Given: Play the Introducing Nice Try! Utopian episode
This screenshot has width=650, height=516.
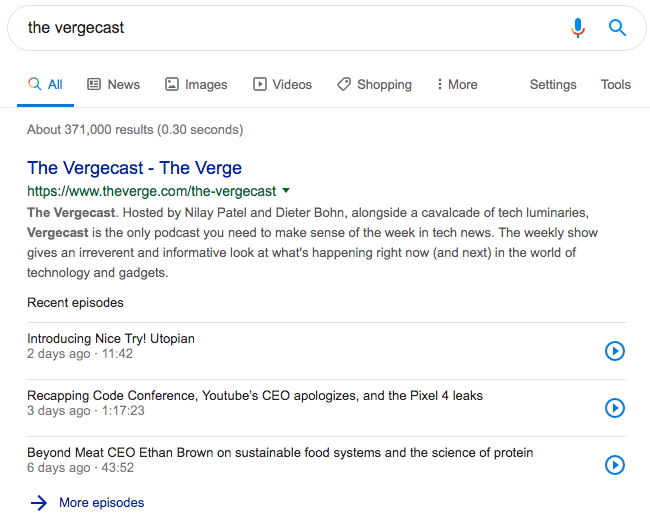Looking at the screenshot, I should coord(614,351).
